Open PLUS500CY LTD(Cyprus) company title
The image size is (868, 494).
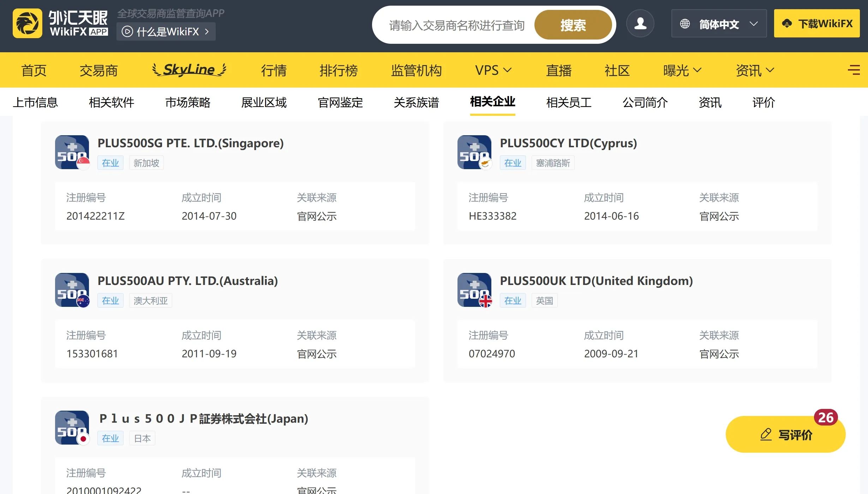tap(568, 143)
